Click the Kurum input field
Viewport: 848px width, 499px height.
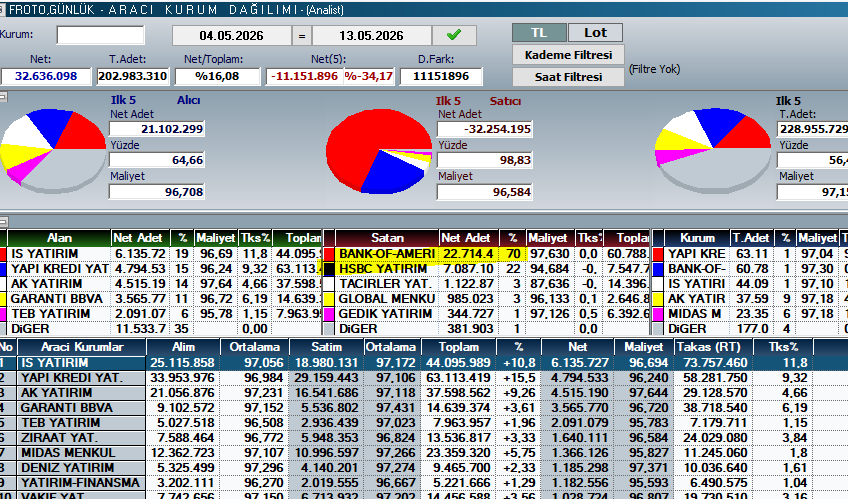click(101, 35)
